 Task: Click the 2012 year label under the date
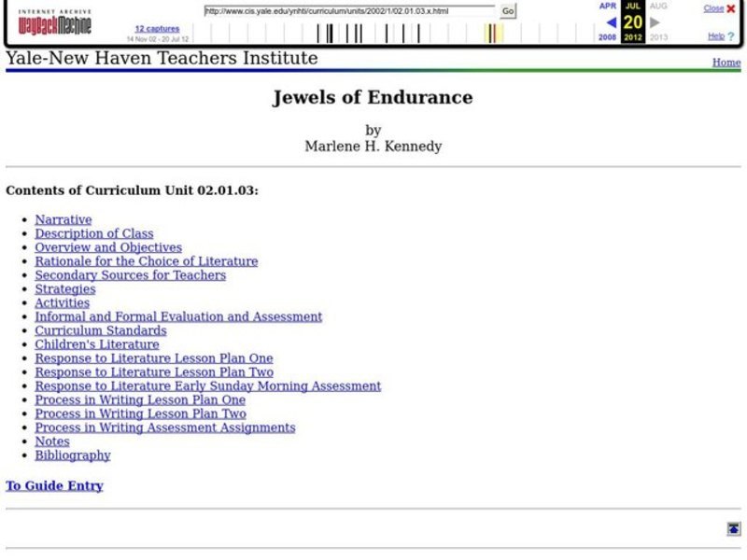point(633,37)
